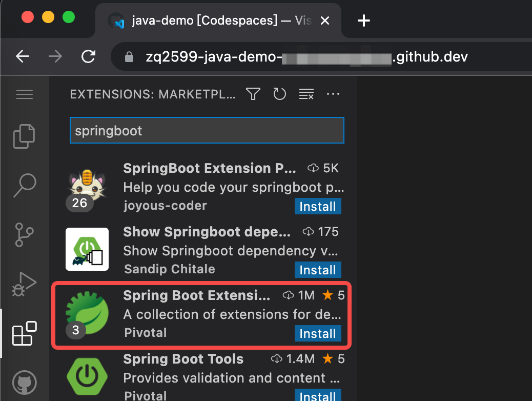Open the Explorer files view

tap(24, 136)
